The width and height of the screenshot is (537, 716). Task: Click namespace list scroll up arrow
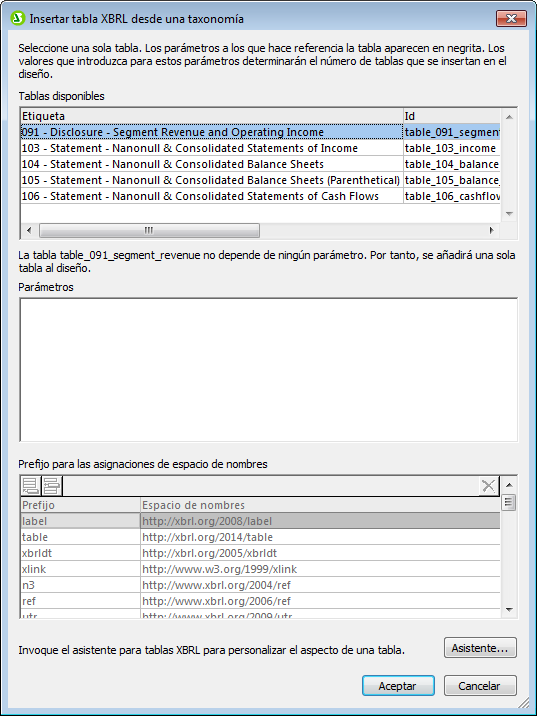point(509,485)
